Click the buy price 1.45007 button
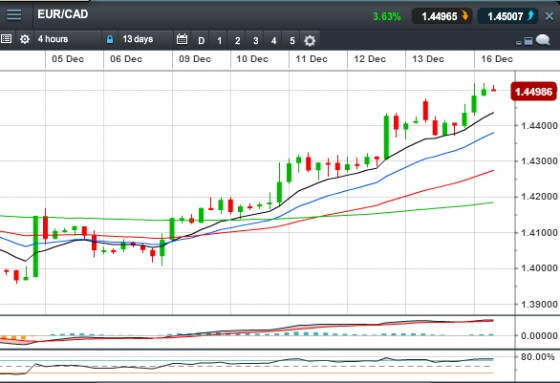 tap(508, 16)
